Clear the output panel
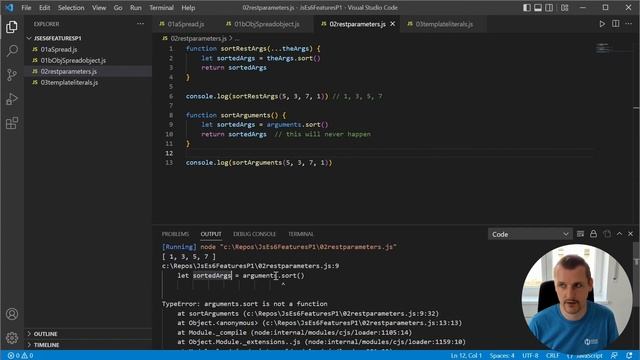The height and width of the screenshot is (360, 640). [x=580, y=234]
